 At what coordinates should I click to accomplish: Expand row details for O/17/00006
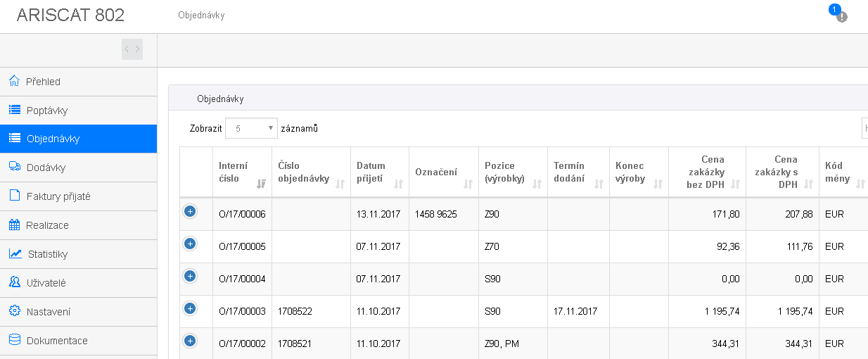click(x=189, y=211)
